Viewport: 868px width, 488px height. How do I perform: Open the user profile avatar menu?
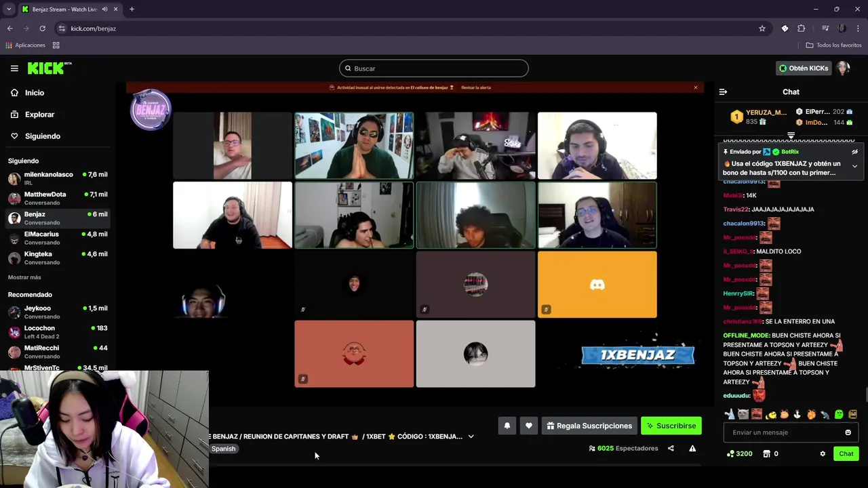843,68
